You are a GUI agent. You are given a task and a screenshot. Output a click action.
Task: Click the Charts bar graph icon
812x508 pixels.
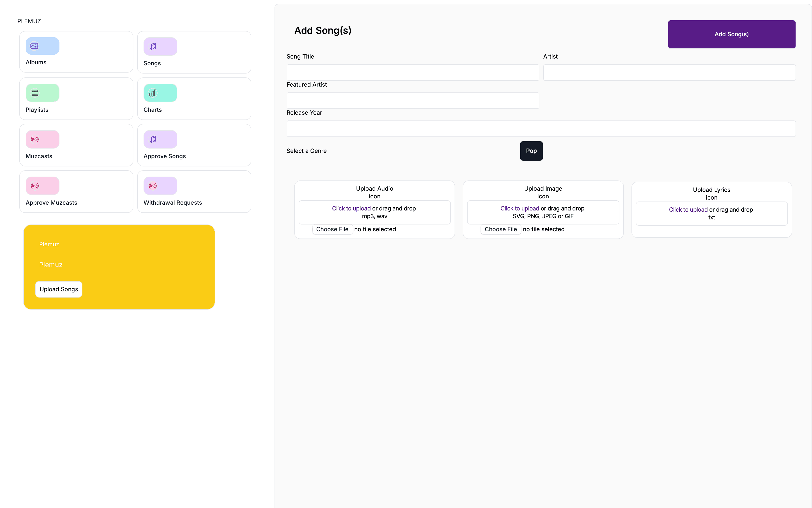153,93
